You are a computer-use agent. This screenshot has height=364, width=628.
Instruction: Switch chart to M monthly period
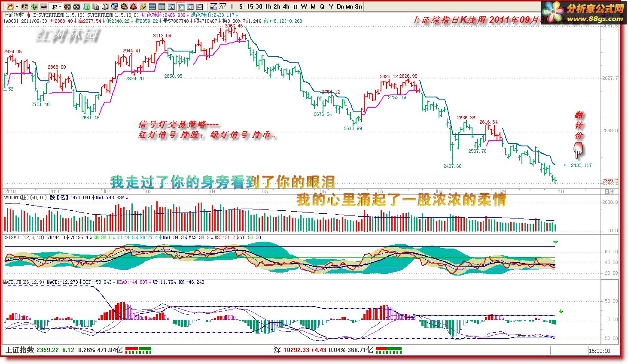point(313,6)
